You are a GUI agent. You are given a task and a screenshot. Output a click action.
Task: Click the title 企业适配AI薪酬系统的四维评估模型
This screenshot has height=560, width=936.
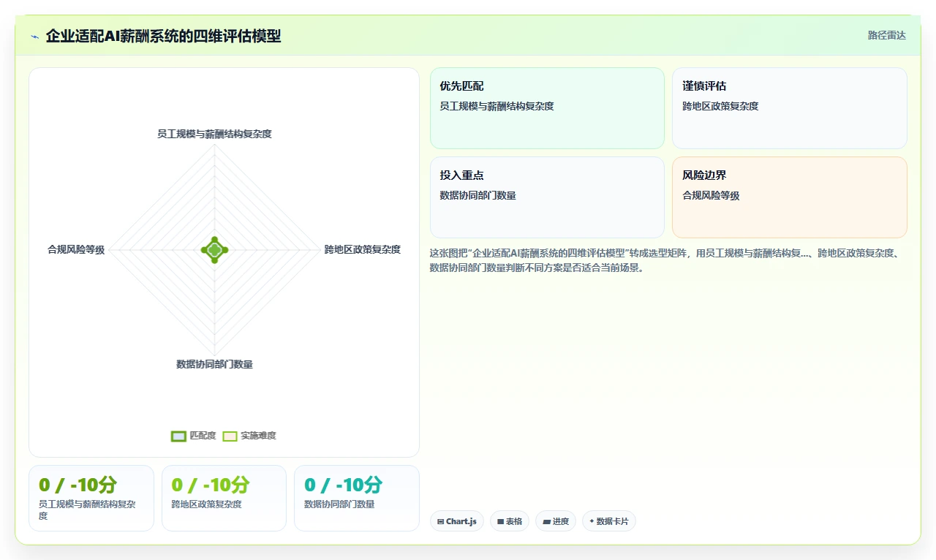(x=163, y=36)
